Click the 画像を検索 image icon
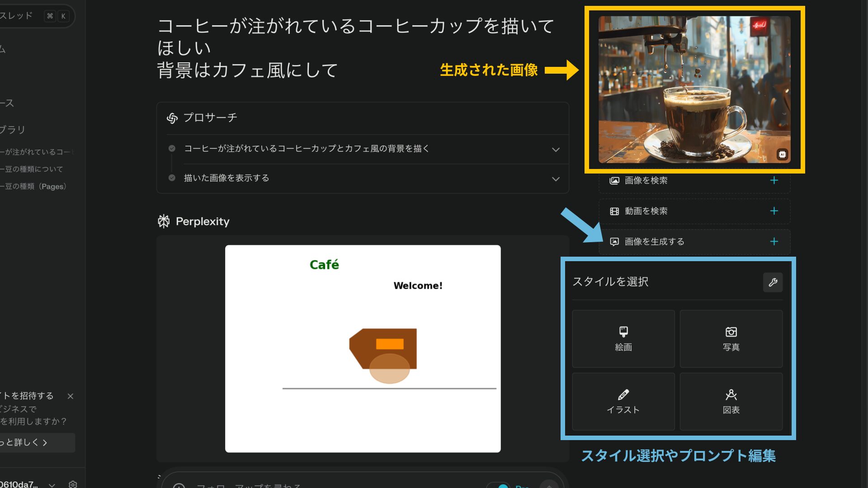 pyautogui.click(x=614, y=180)
